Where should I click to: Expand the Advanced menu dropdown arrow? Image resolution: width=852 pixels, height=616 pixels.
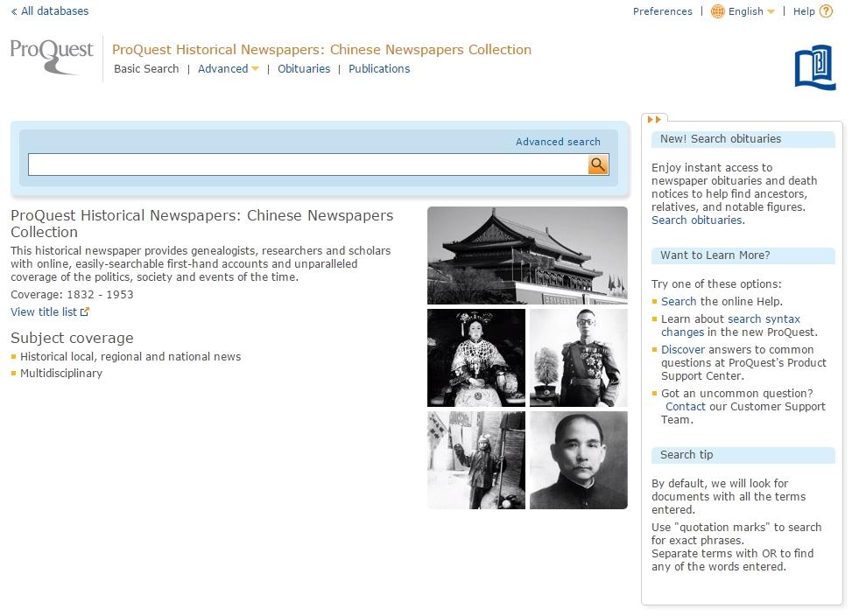click(x=255, y=69)
